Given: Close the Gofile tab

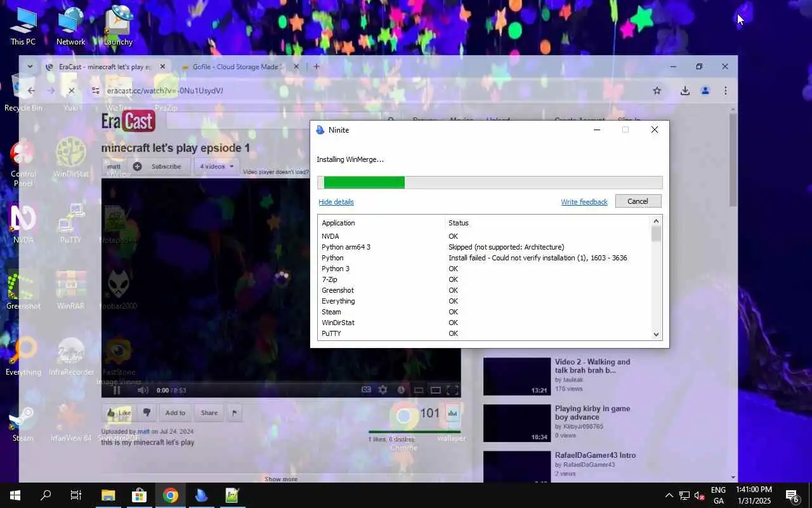Looking at the screenshot, I should pos(296,67).
